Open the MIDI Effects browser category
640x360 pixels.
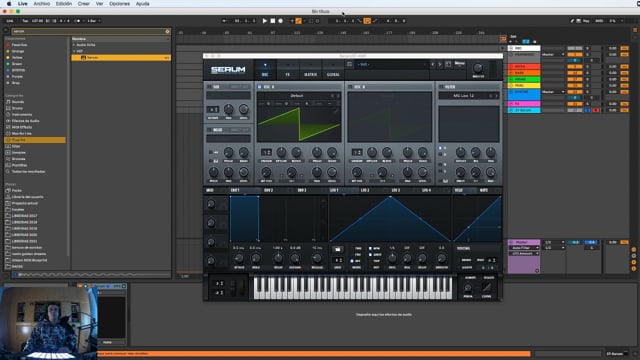click(x=22, y=127)
